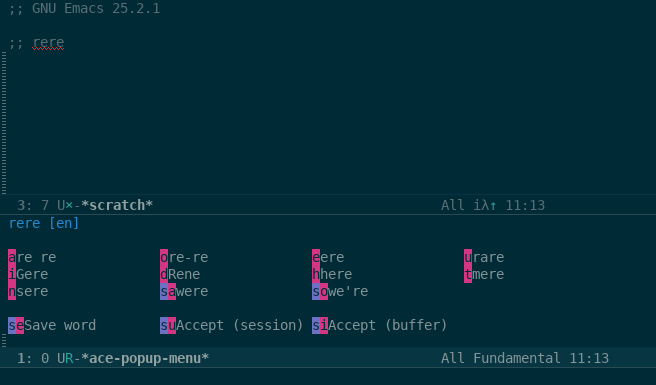656x385 pixels.
Task: Click the *ace-popup-menu* buffer name
Action: coord(145,358)
